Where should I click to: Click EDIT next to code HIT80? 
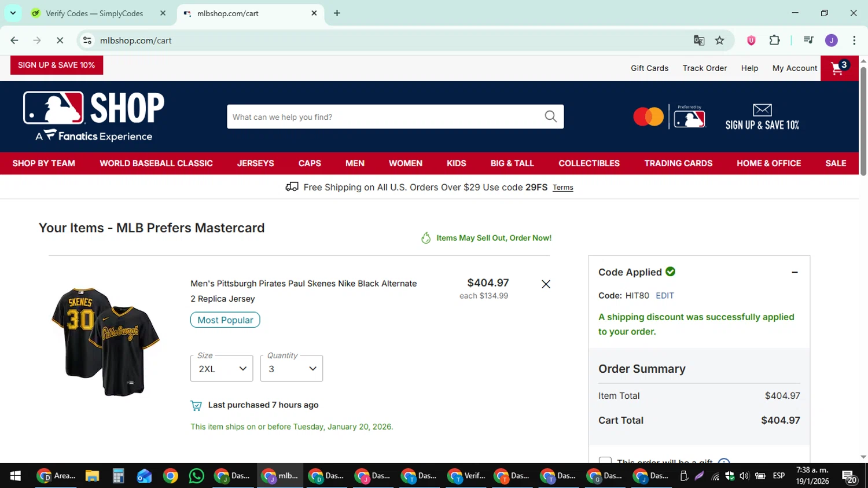click(x=665, y=295)
